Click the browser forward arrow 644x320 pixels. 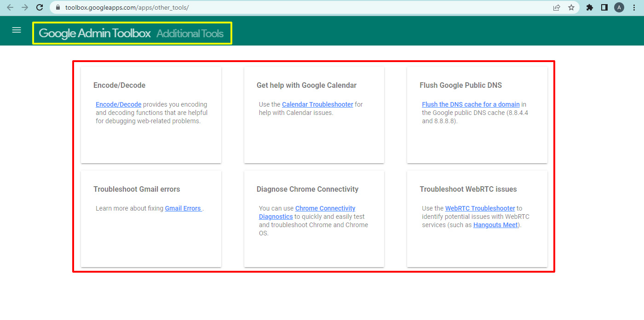[25, 7]
